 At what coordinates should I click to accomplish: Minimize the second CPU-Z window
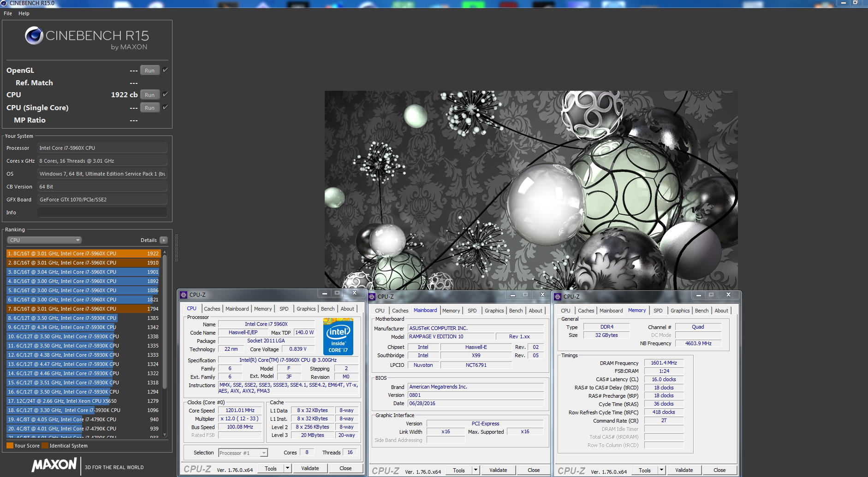(512, 295)
